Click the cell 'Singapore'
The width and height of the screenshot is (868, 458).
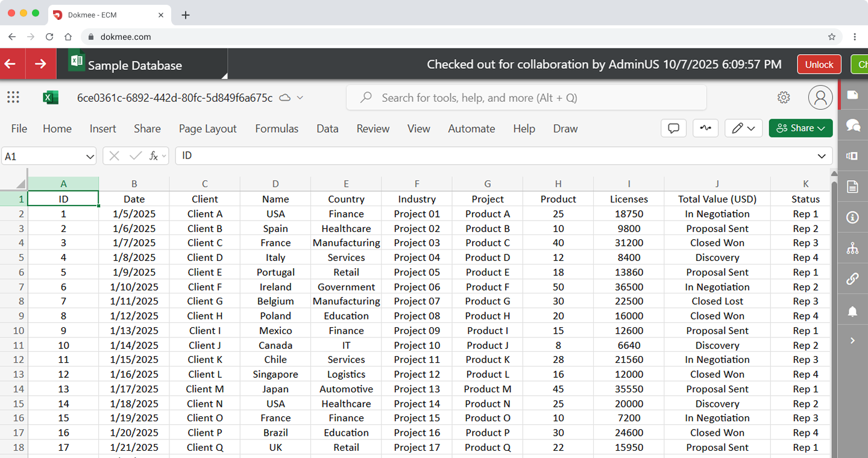(x=275, y=374)
